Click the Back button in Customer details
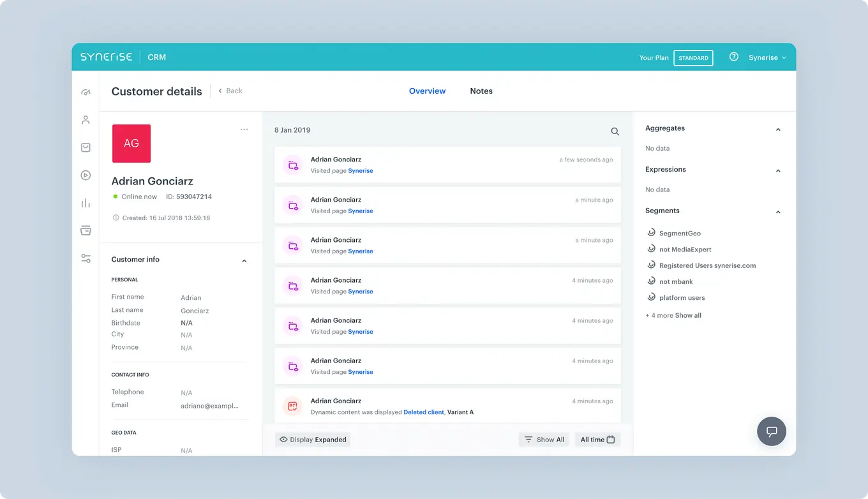Screen dimensions: 868x499 pyautogui.click(x=230, y=91)
